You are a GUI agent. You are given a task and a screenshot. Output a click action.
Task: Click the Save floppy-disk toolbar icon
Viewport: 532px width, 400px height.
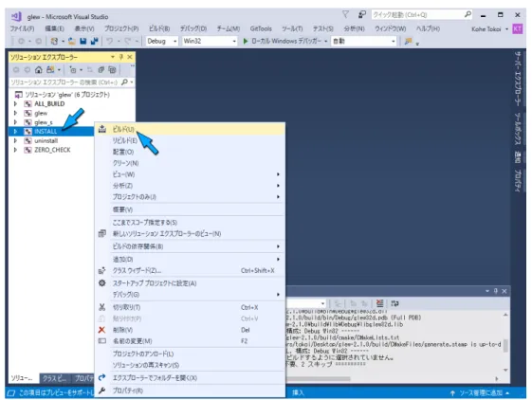(83, 41)
